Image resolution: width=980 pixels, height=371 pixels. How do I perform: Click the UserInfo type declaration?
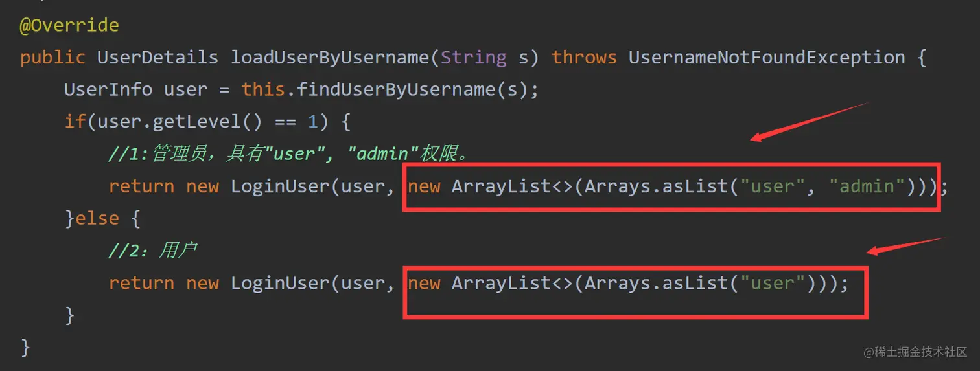(x=108, y=89)
